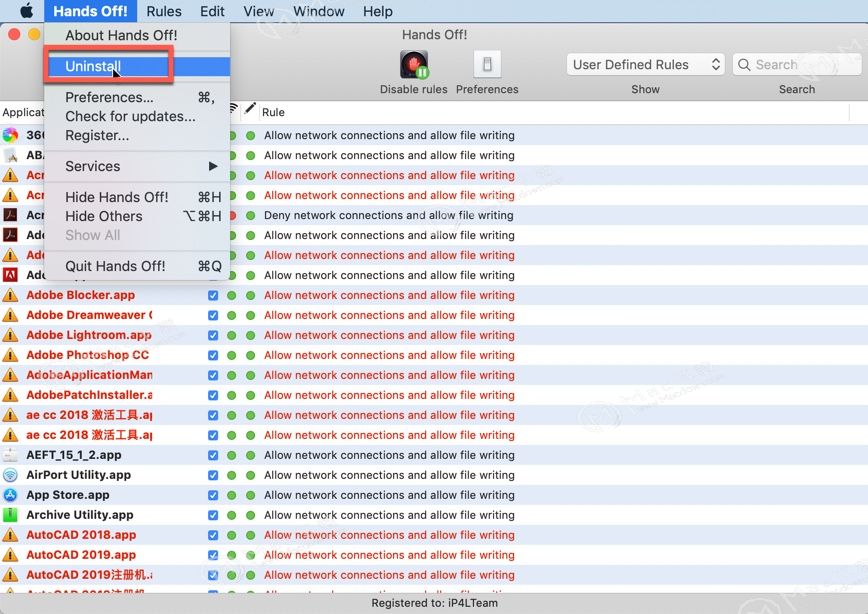Open the Help menu in menu bar

(378, 11)
